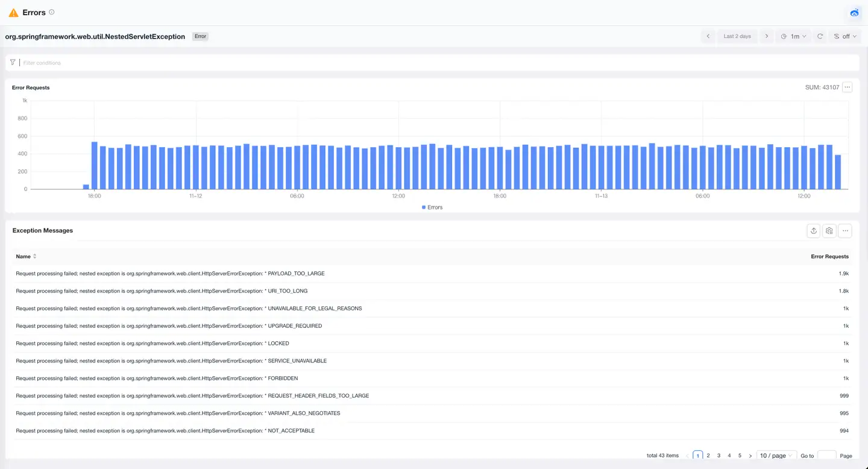Click the Go to page number box

point(826,456)
